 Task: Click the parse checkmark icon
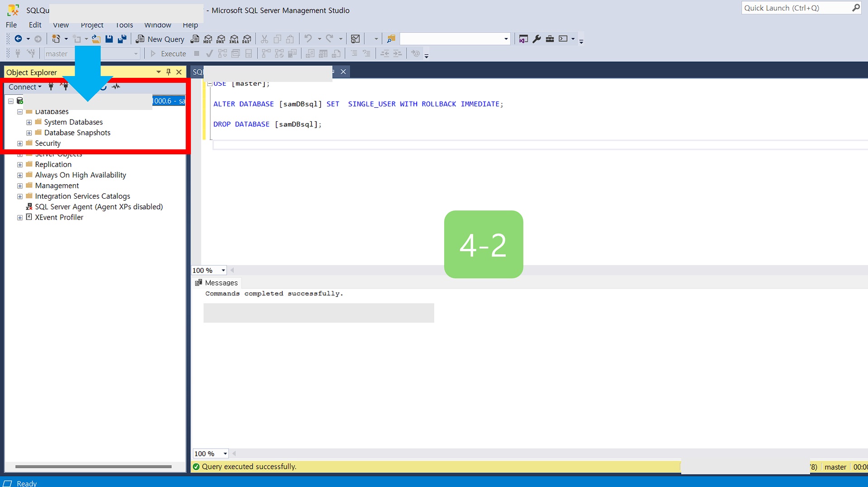[x=209, y=53]
